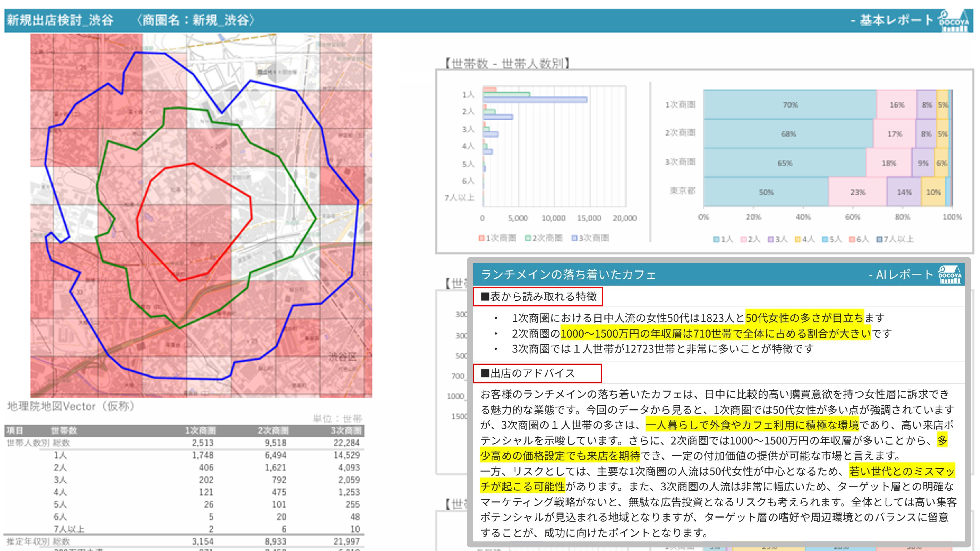Click the 3,154 cell in the table
The height and width of the screenshot is (551, 980).
203,541
